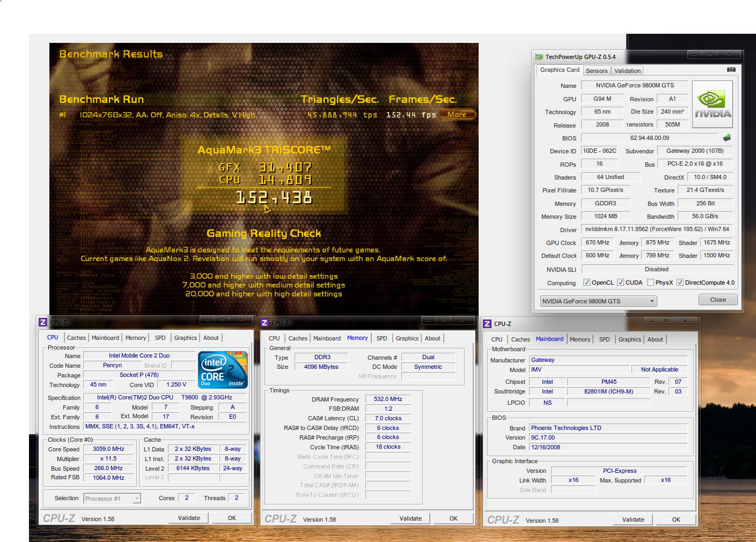Click the Multiplier x 11.5 value
Viewport: 756px width, 542px height.
pyautogui.click(x=108, y=458)
